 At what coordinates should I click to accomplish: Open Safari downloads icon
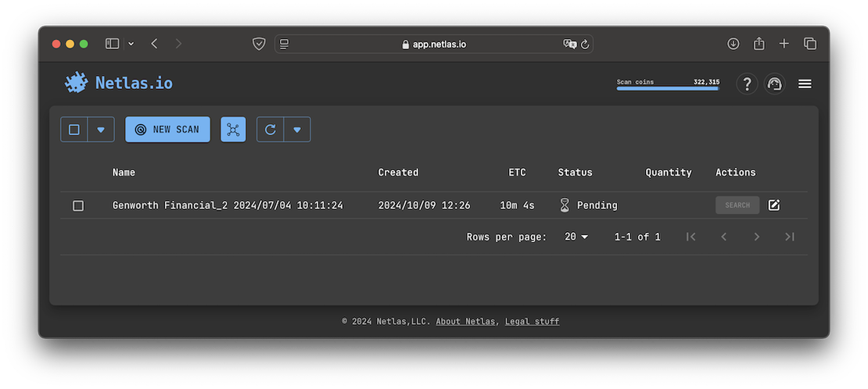pyautogui.click(x=733, y=44)
